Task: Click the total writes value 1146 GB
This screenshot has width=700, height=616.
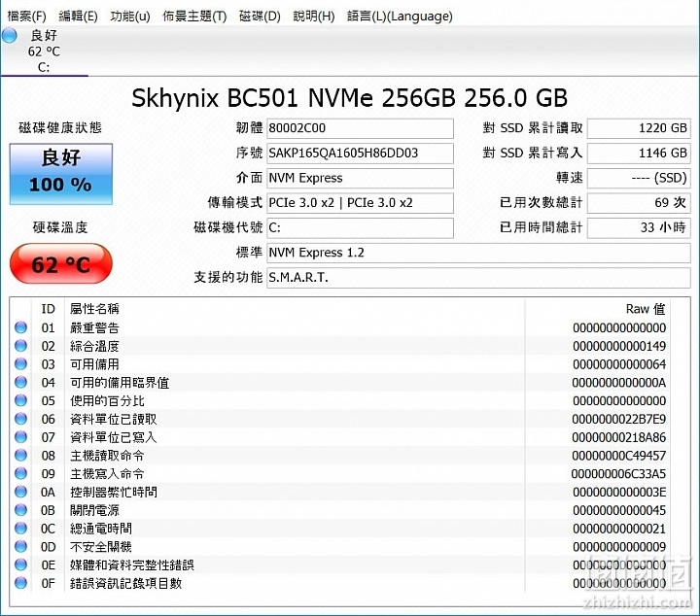Action: point(639,153)
